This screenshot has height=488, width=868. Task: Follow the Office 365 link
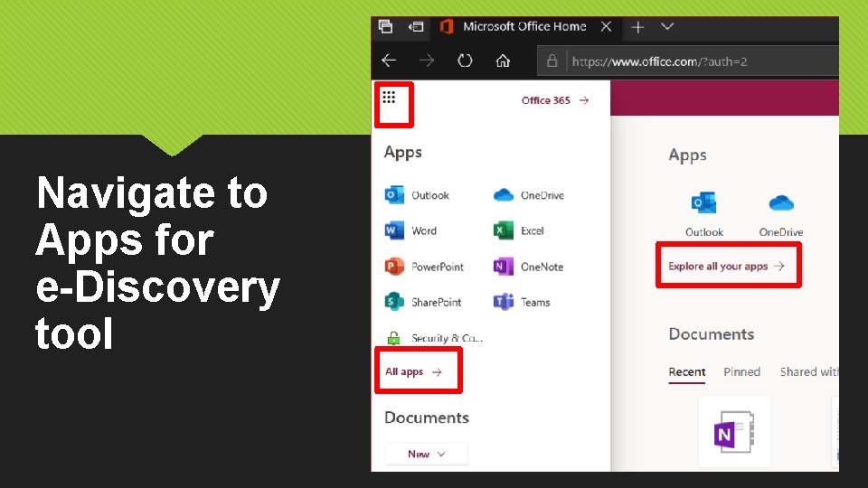554,100
